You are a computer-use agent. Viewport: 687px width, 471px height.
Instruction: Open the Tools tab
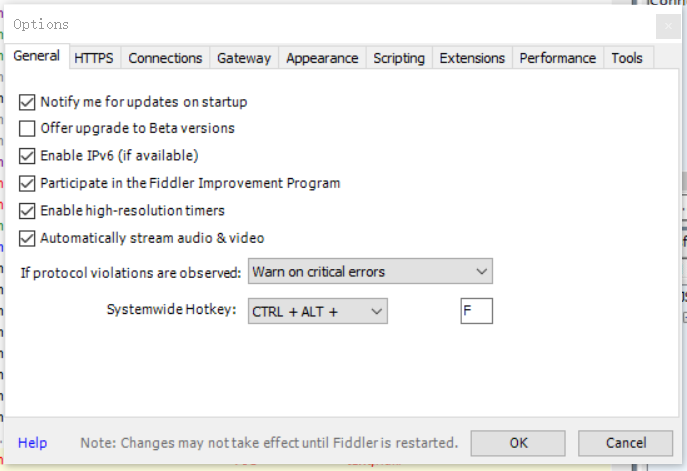pyautogui.click(x=627, y=58)
